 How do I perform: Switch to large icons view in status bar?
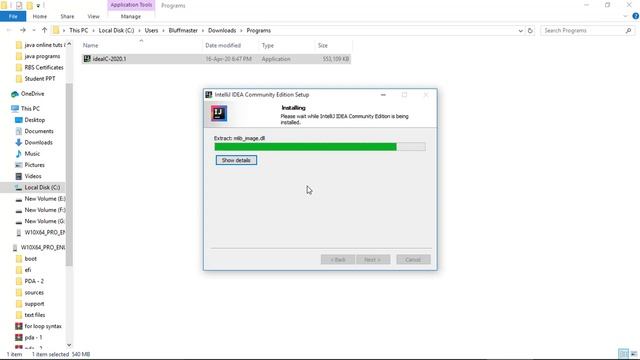click(634, 354)
